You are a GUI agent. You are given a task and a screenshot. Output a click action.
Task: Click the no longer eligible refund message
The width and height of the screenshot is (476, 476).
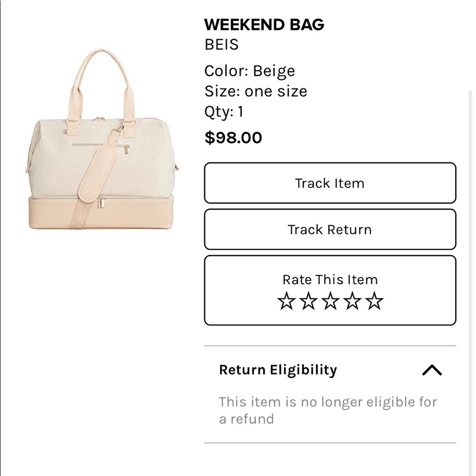click(x=327, y=410)
